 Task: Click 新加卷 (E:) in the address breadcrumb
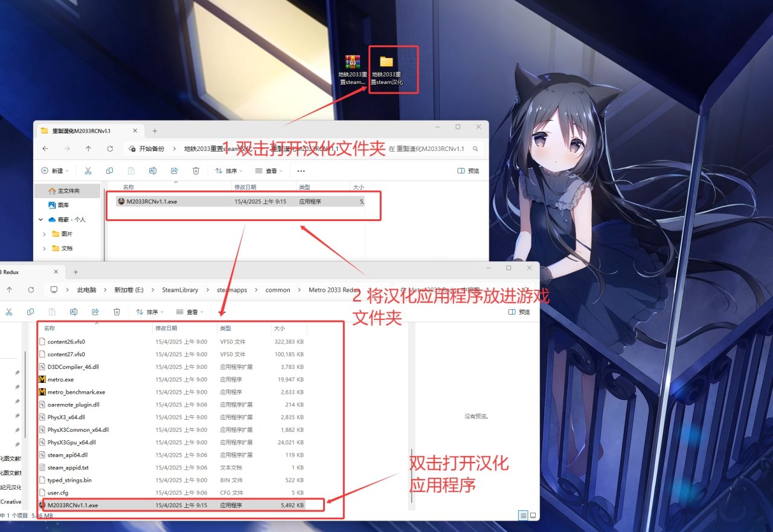(129, 290)
